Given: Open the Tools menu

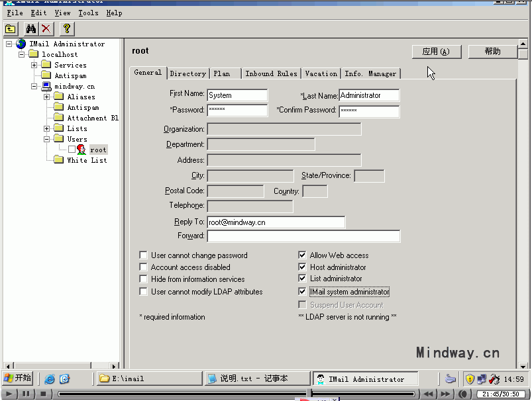Looking at the screenshot, I should (88, 13).
